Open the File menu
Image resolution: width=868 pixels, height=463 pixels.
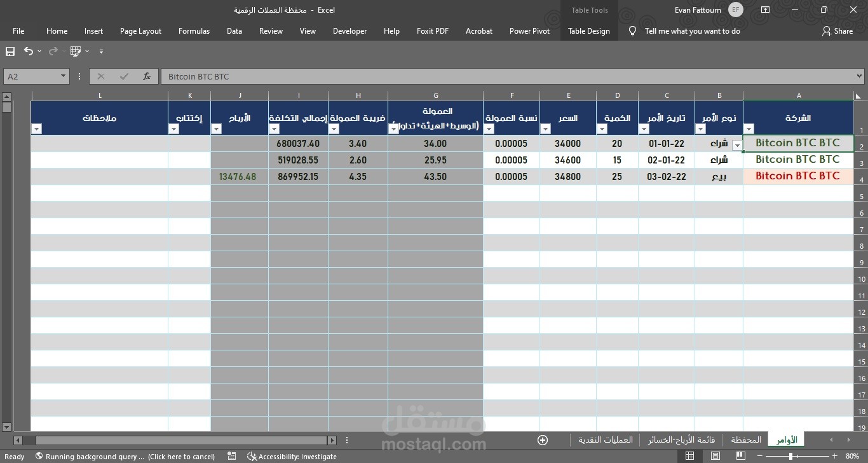click(x=18, y=31)
